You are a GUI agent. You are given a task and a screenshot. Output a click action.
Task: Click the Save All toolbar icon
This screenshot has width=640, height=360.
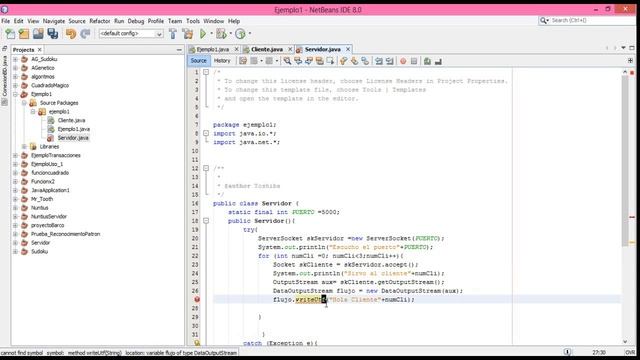[53, 34]
